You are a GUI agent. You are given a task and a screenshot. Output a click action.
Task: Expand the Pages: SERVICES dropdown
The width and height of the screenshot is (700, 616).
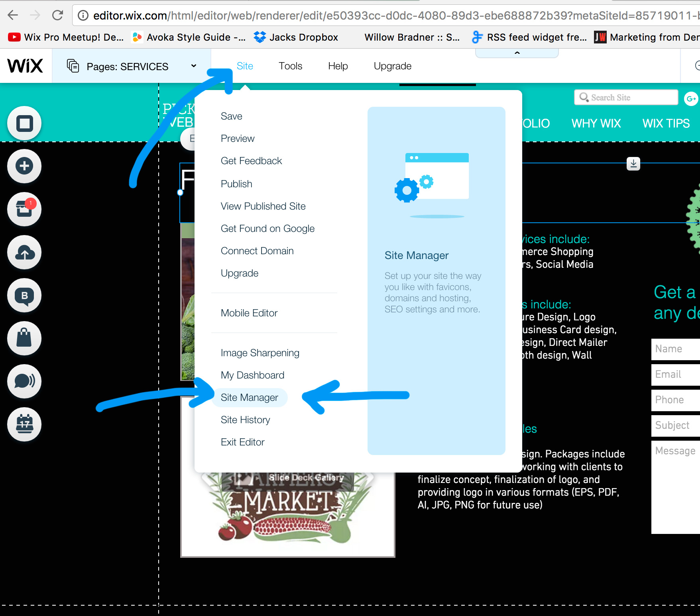tap(194, 66)
